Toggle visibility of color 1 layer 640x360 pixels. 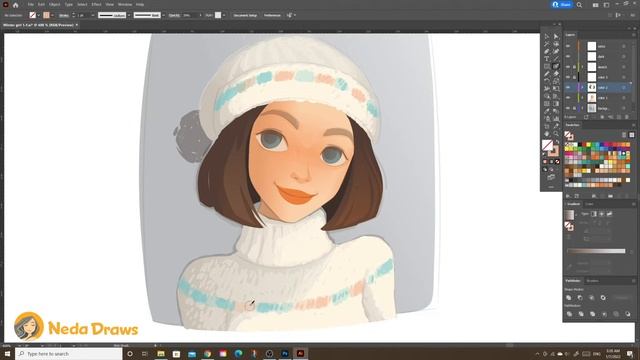(568, 98)
